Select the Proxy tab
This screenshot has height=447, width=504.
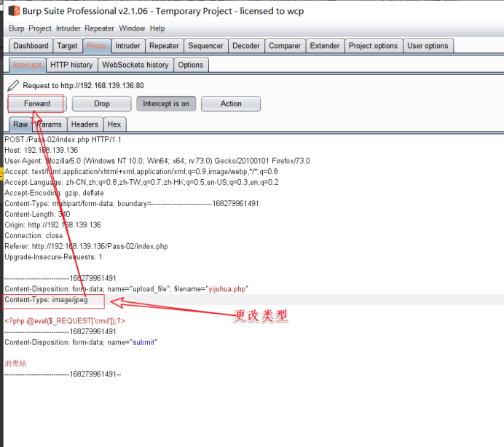[x=96, y=46]
